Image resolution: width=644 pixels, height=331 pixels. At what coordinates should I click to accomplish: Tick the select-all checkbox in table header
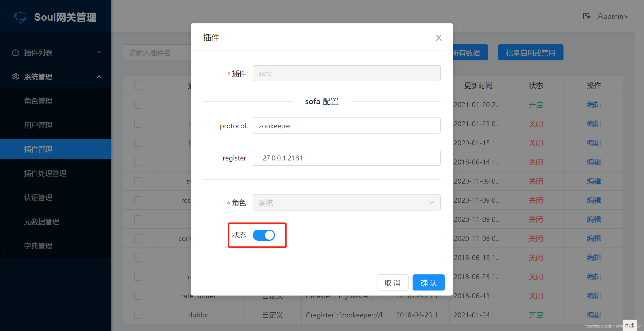point(138,86)
